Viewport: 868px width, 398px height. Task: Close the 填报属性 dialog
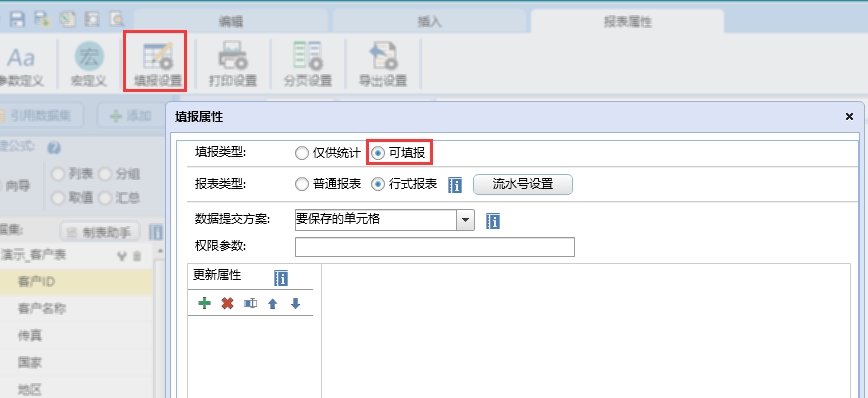[x=849, y=116]
